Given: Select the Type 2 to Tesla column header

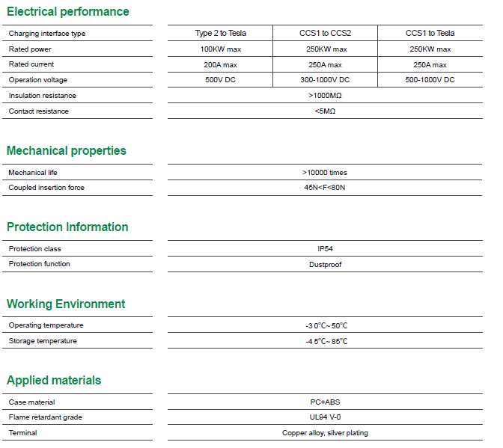Looking at the screenshot, I should click(220, 34).
